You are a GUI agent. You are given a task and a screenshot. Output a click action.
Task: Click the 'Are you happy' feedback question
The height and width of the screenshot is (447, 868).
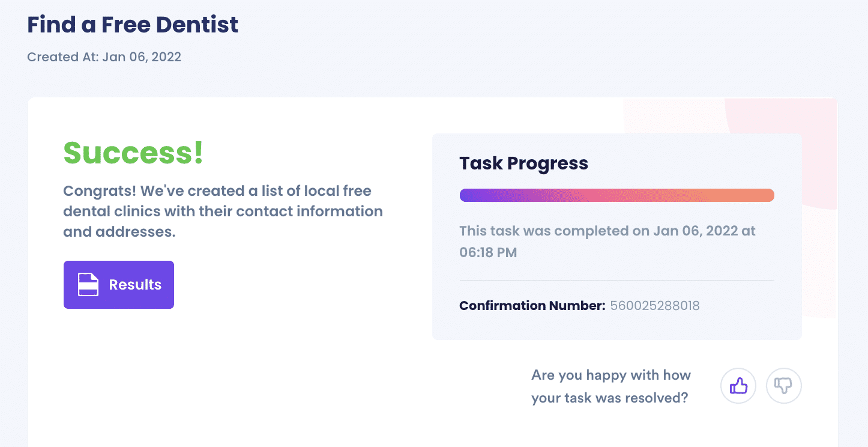(x=611, y=387)
